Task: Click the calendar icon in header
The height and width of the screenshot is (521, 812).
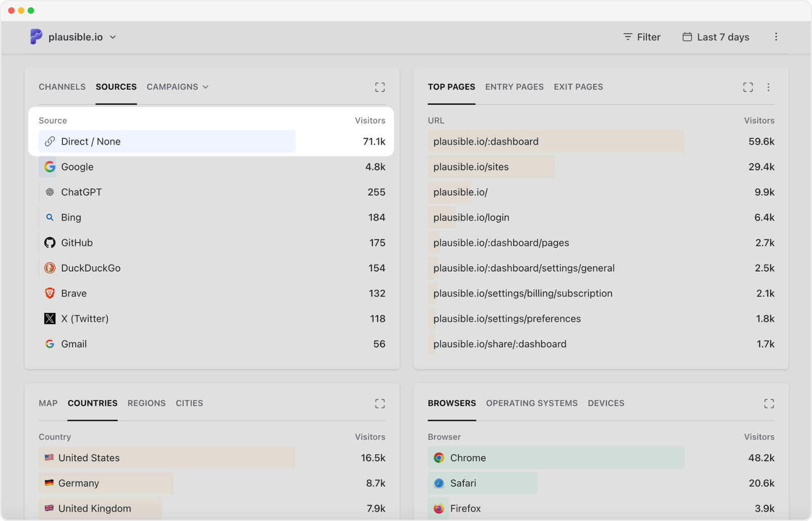Action: [x=687, y=37]
